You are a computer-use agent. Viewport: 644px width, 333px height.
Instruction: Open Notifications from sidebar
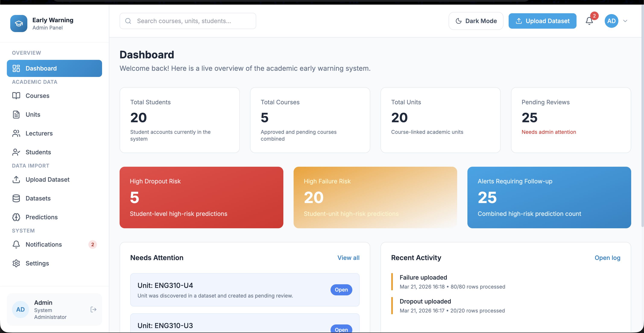[x=54, y=245]
